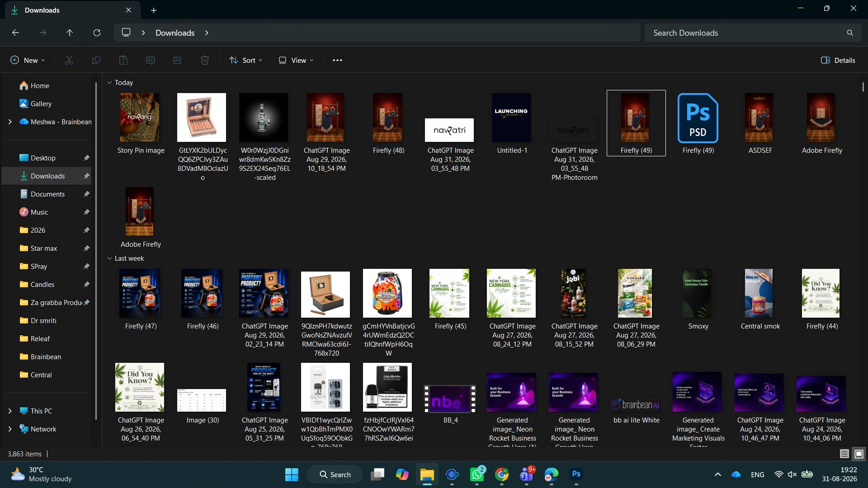Switch to large thumbnails view in status bar

pyautogui.click(x=859, y=454)
